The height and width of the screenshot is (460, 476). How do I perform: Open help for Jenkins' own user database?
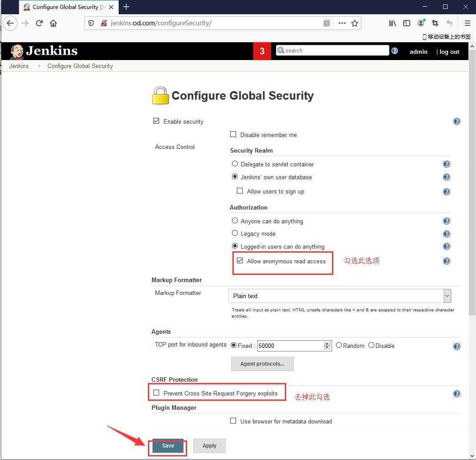pyautogui.click(x=447, y=177)
